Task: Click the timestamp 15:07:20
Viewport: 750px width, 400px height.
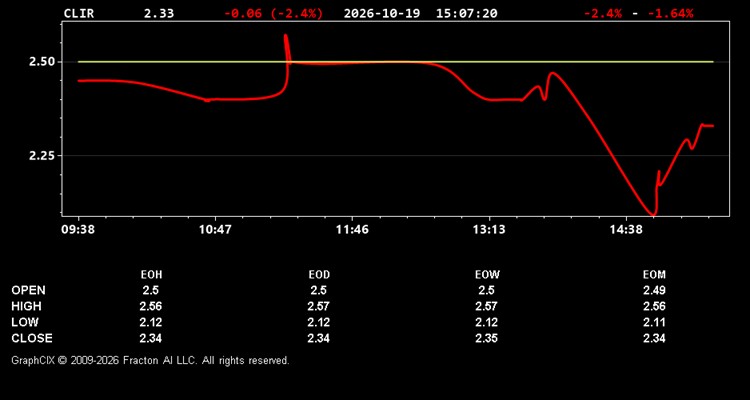Action: (x=466, y=13)
